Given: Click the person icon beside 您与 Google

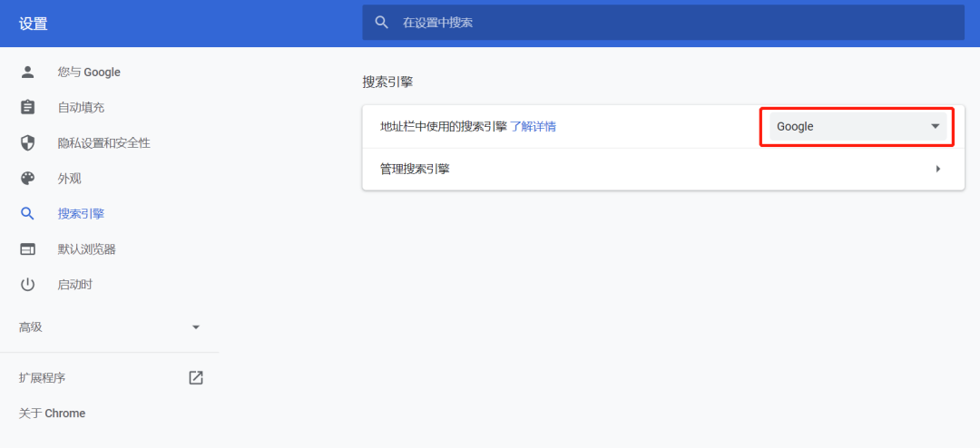Looking at the screenshot, I should point(27,72).
